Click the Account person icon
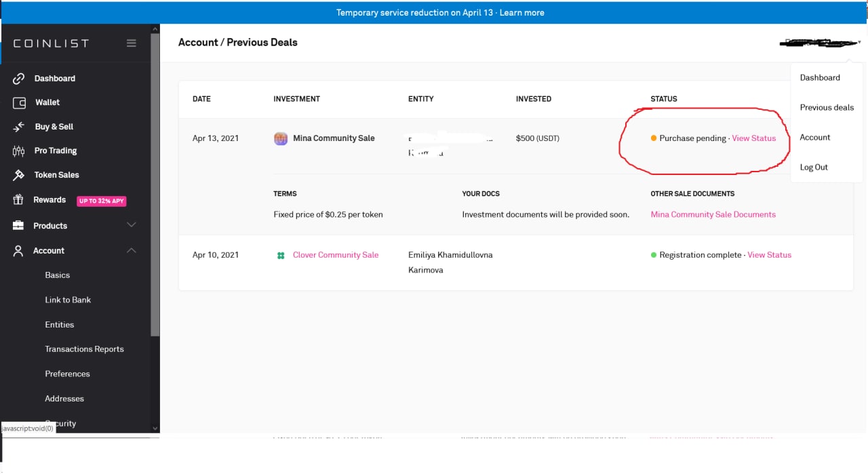Screen dimensions: 868x474 coord(19,251)
